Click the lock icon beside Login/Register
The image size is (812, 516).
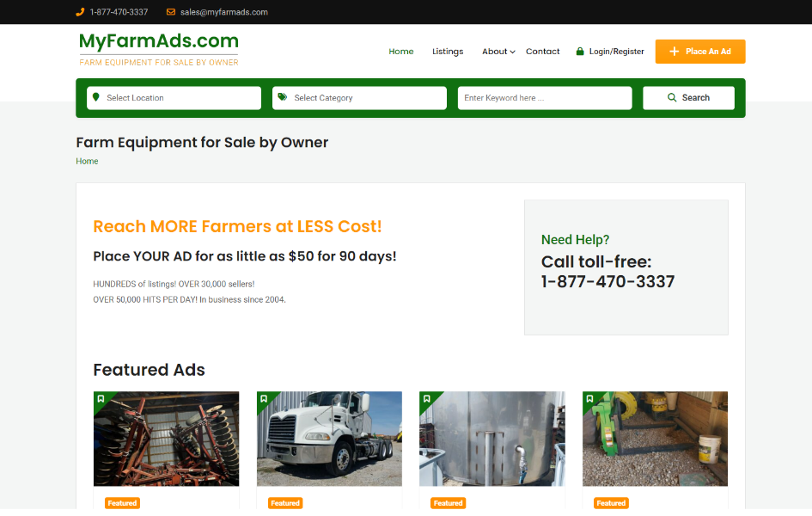(x=580, y=51)
